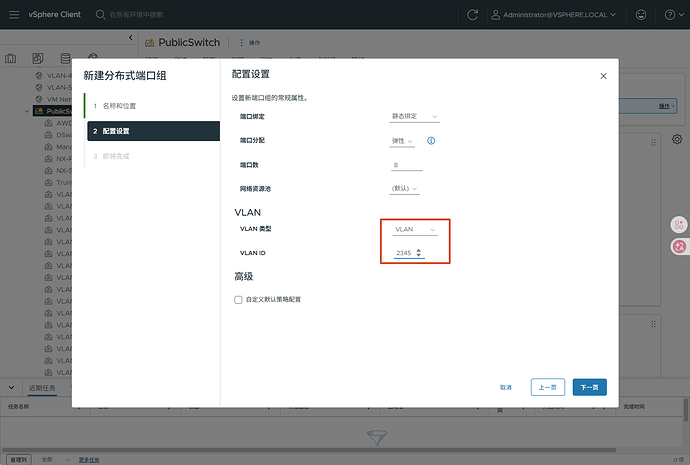Click the VLAN 类型 label

click(x=256, y=229)
